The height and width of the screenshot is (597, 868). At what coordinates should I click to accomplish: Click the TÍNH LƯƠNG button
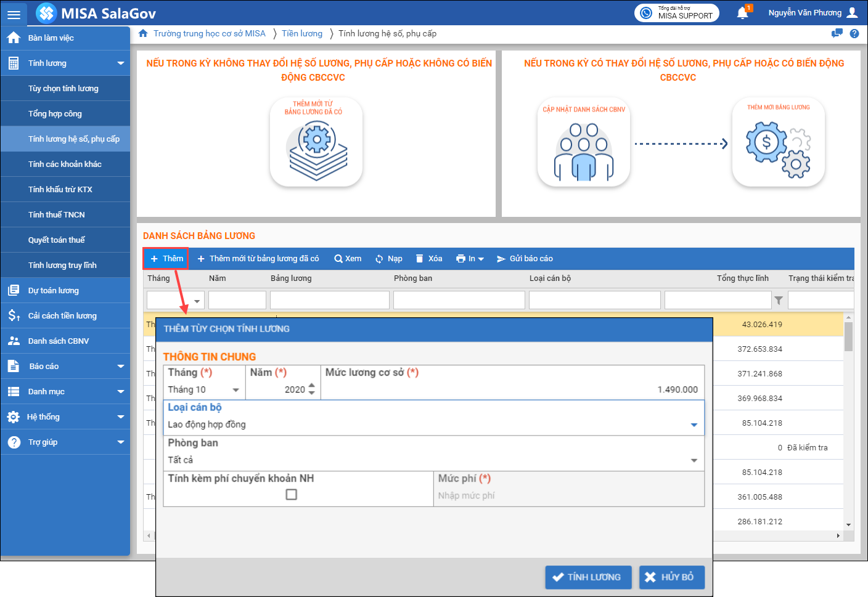click(x=588, y=577)
